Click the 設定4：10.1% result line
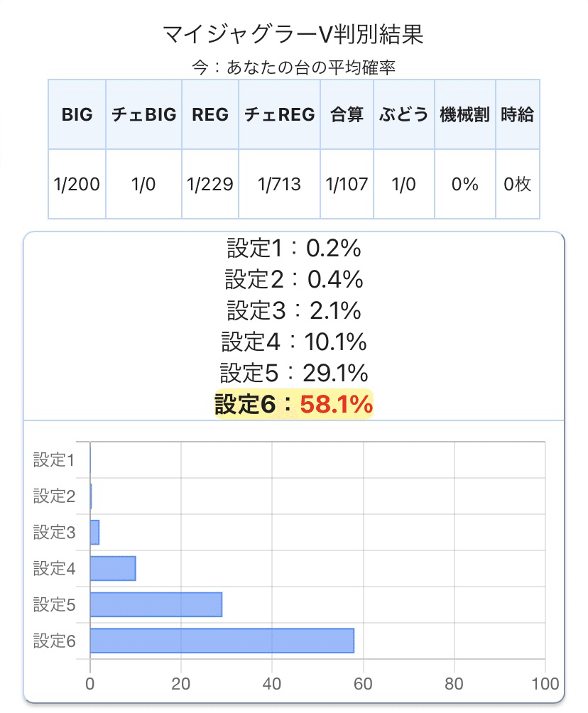 click(x=294, y=342)
